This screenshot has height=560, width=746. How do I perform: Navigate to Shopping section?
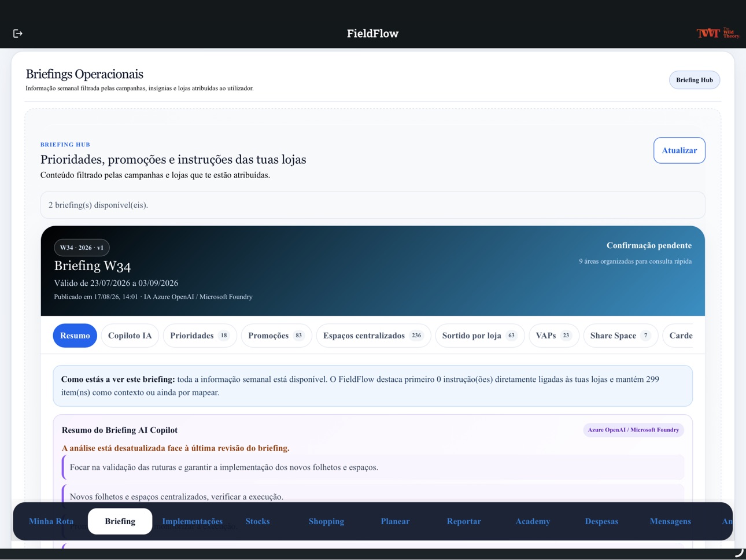tap(326, 521)
